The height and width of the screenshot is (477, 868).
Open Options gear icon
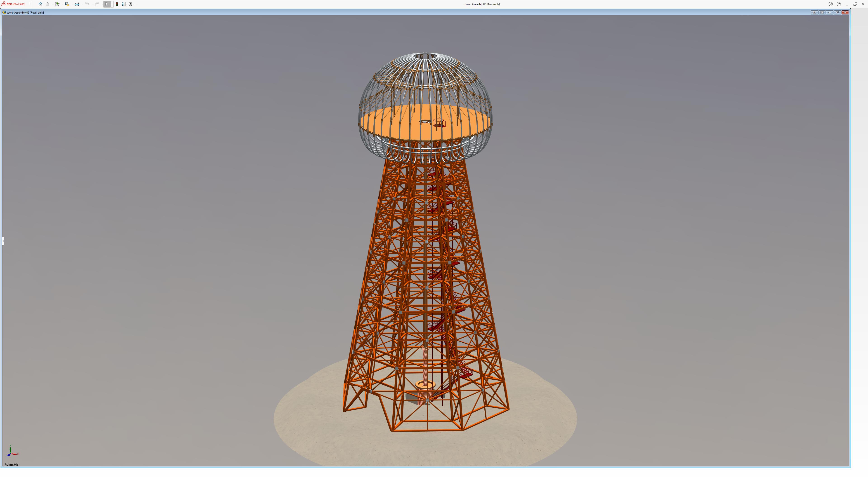pos(130,4)
